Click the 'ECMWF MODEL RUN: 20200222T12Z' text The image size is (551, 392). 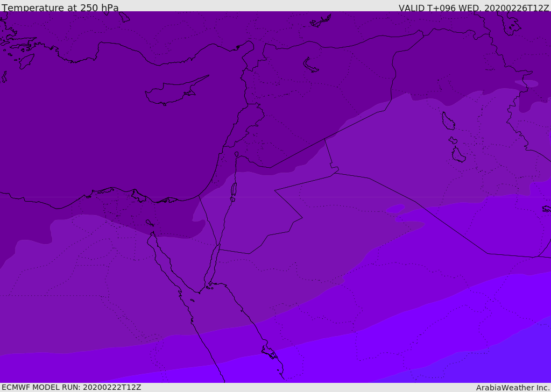coord(72,388)
